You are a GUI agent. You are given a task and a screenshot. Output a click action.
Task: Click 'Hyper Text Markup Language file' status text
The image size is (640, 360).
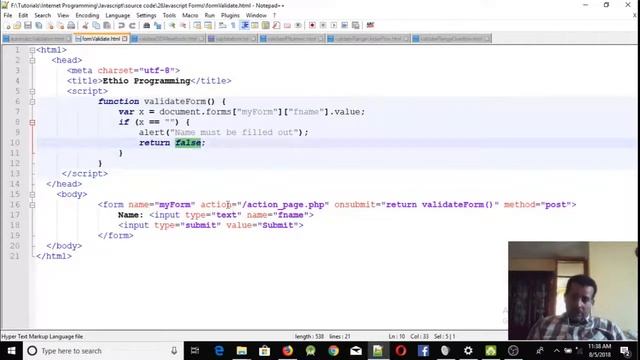42,337
